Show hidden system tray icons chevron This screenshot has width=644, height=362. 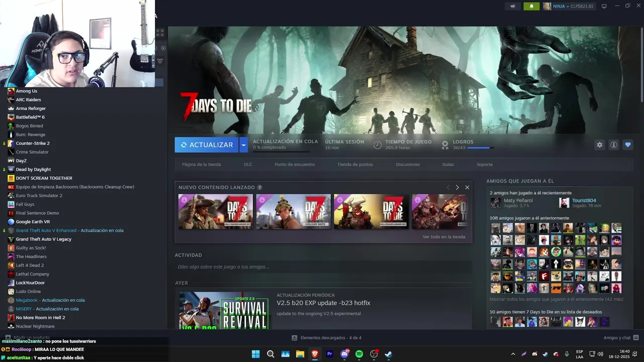click(513, 354)
